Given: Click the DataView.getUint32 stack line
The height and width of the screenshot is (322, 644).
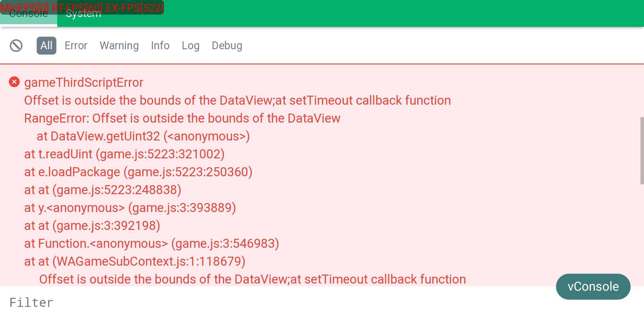Looking at the screenshot, I should [143, 136].
